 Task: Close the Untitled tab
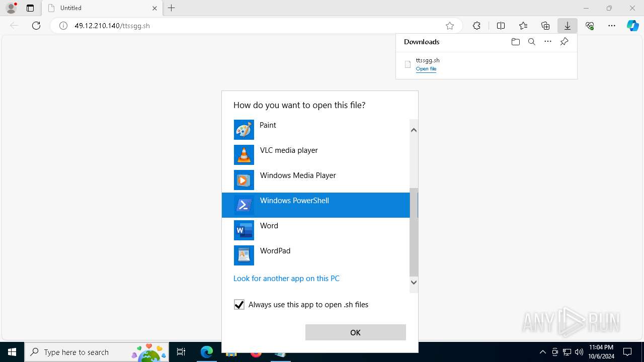coord(155,8)
